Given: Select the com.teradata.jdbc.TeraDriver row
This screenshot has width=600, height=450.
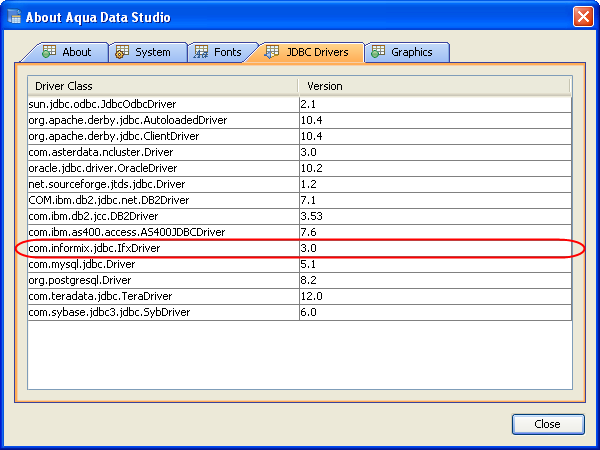Looking at the screenshot, I should (x=300, y=296).
